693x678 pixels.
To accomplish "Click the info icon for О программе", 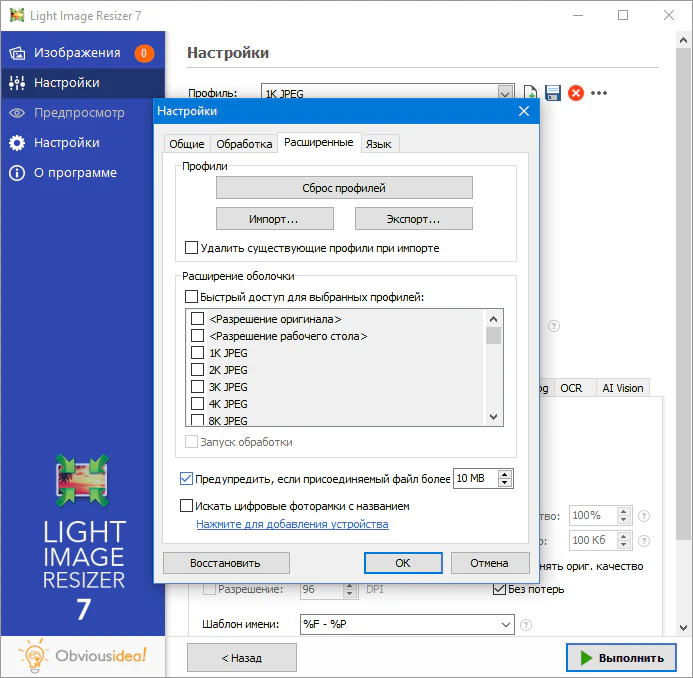I will [17, 173].
